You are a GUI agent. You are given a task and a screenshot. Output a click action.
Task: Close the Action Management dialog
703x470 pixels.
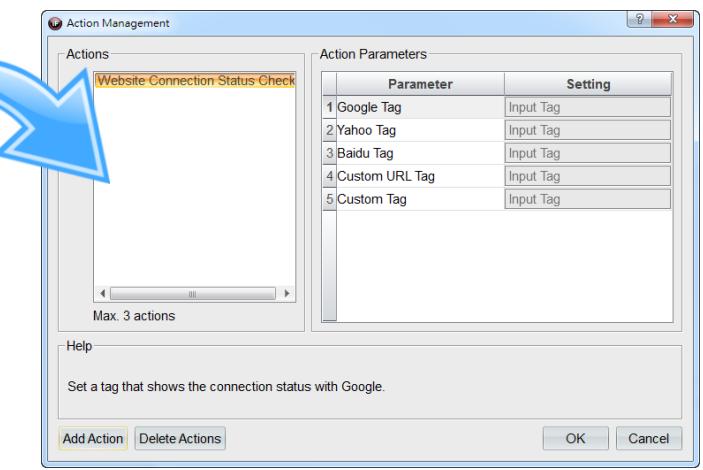click(673, 19)
